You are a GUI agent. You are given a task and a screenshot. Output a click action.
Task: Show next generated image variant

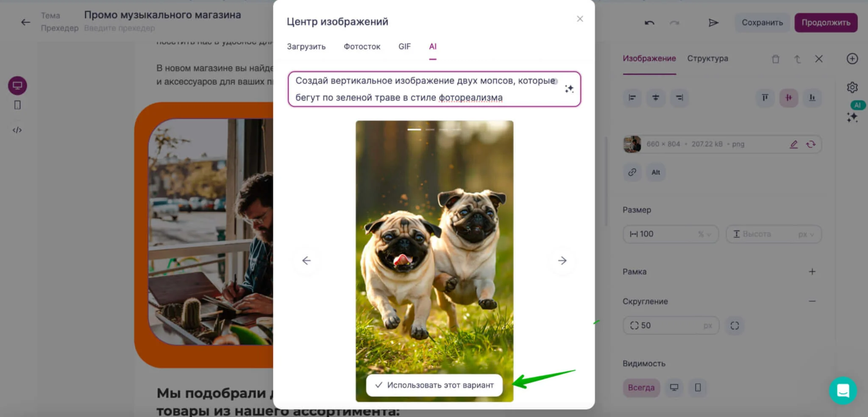(562, 261)
